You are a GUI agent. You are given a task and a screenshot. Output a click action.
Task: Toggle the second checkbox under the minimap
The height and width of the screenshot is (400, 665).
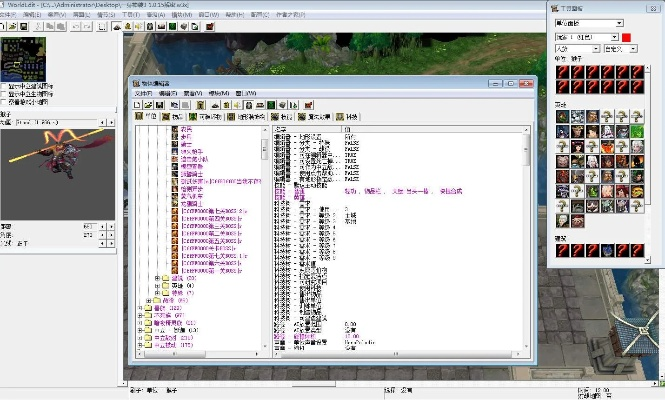(4, 94)
